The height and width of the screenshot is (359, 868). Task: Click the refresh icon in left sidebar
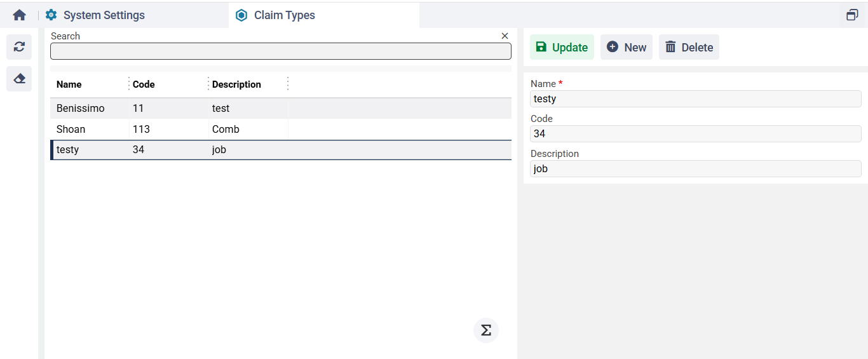tap(19, 47)
